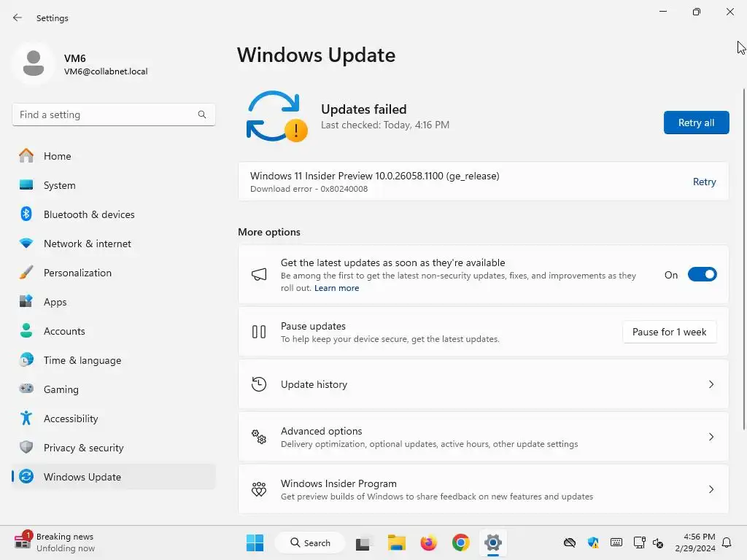This screenshot has width=747, height=560.
Task: Click the Update history clock icon
Action: click(x=259, y=384)
